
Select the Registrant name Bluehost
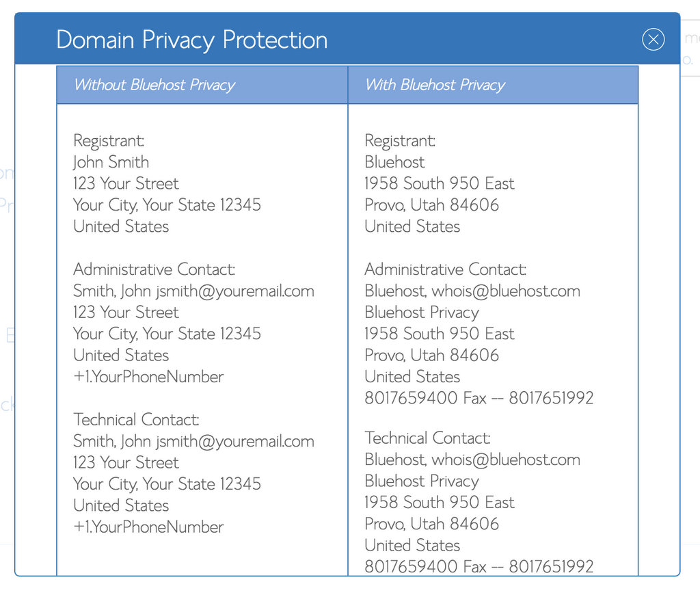[394, 162]
